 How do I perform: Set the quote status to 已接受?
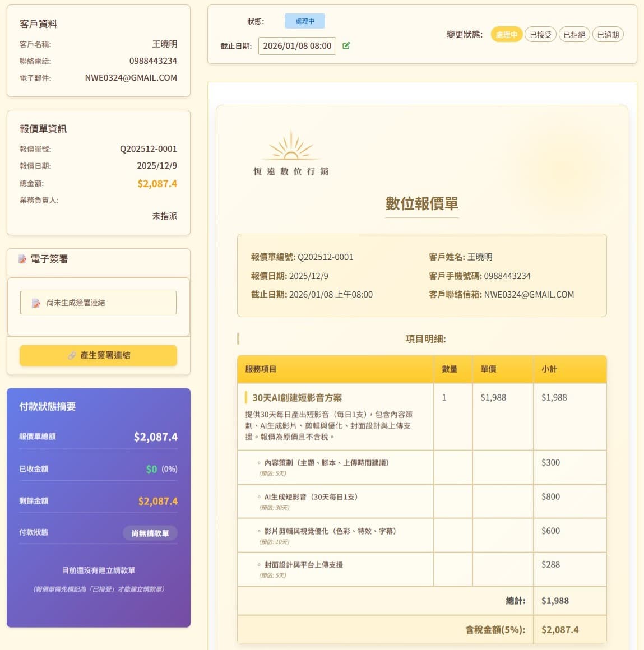540,35
